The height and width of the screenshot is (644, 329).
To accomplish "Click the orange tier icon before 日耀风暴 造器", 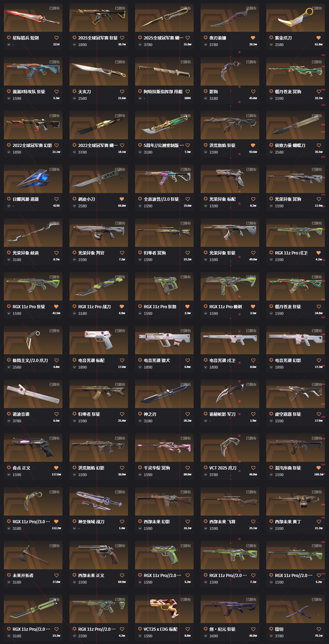I will click(9, 199).
